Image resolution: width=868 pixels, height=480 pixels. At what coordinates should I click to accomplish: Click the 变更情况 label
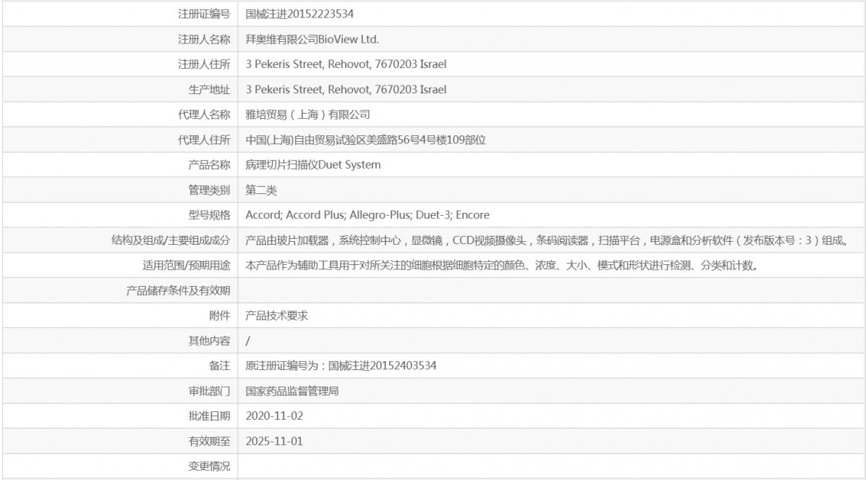coord(209,467)
